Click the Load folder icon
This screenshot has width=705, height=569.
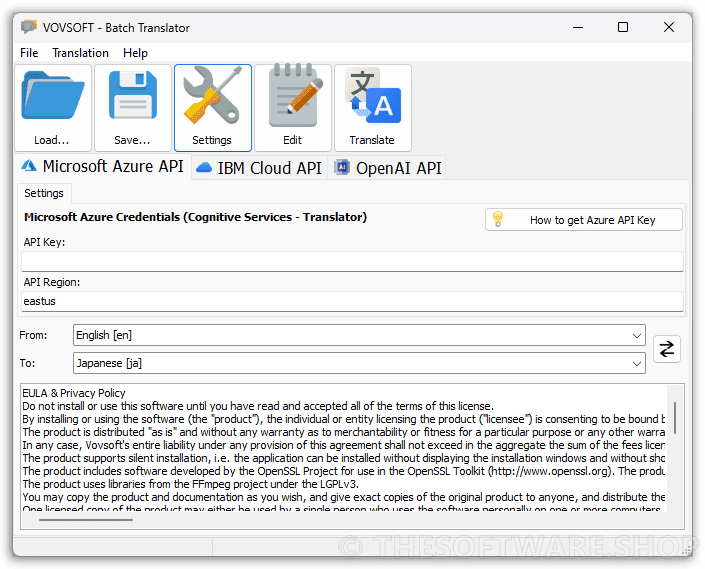click(x=53, y=96)
